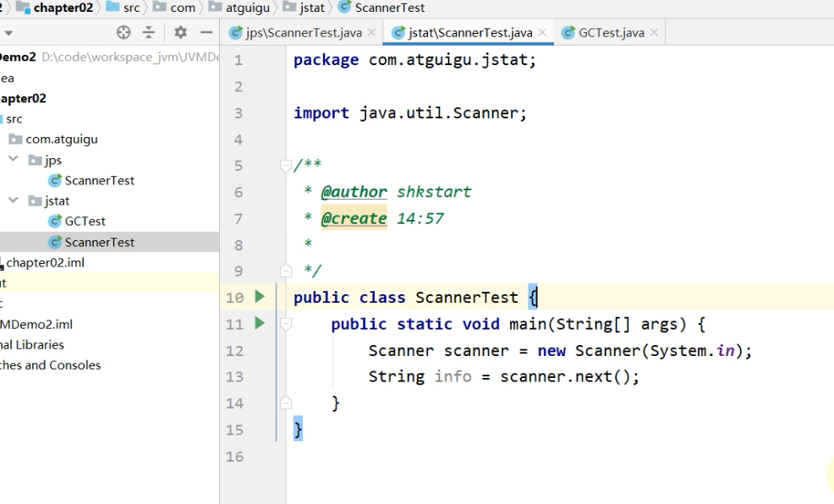Click scanner.next() call on line 13
The image size is (834, 504).
point(565,377)
